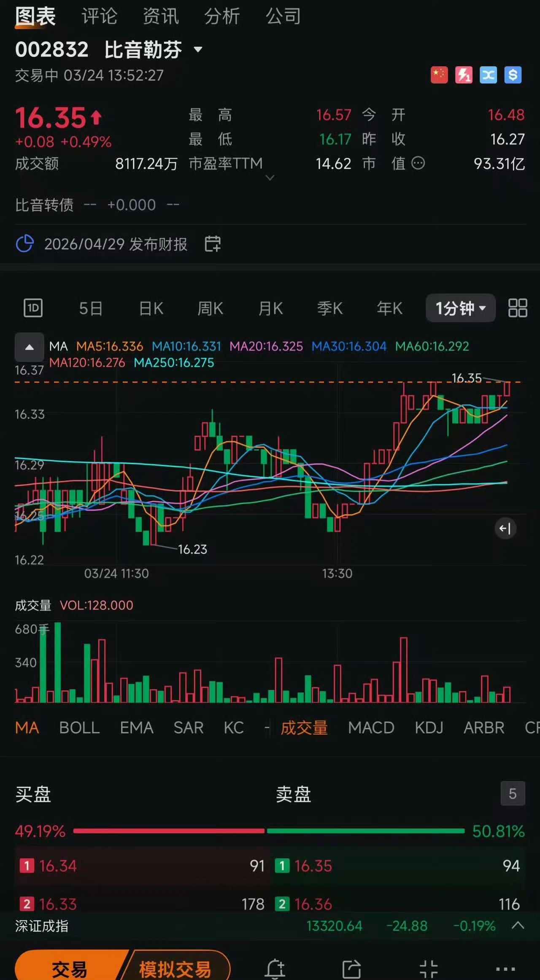Tap the MA5:16.336 legend value

coord(110,346)
